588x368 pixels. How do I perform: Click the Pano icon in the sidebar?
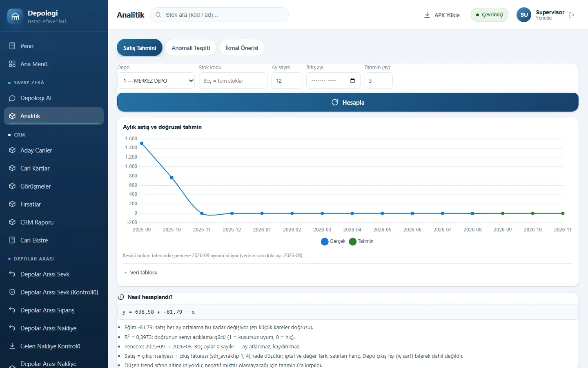[12, 46]
